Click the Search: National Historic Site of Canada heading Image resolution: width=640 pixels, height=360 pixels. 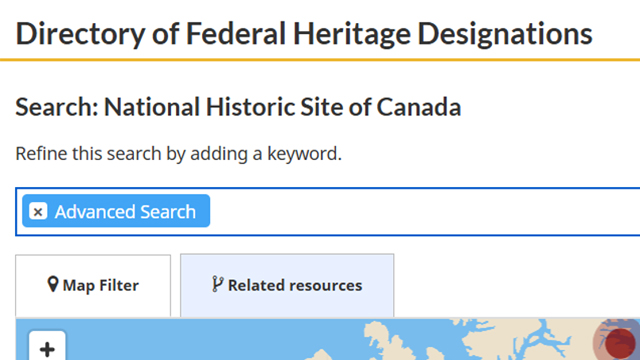tap(238, 107)
